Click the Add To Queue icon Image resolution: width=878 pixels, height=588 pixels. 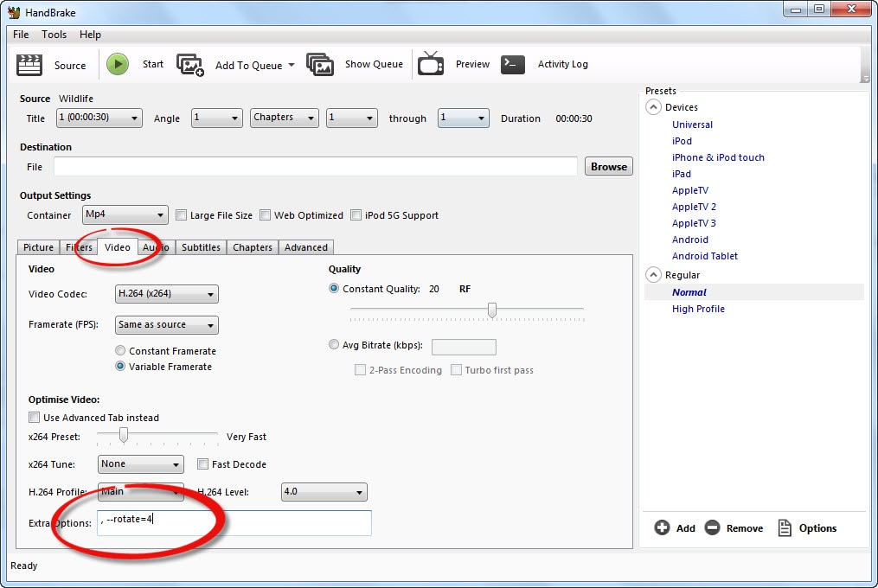pyautogui.click(x=190, y=65)
